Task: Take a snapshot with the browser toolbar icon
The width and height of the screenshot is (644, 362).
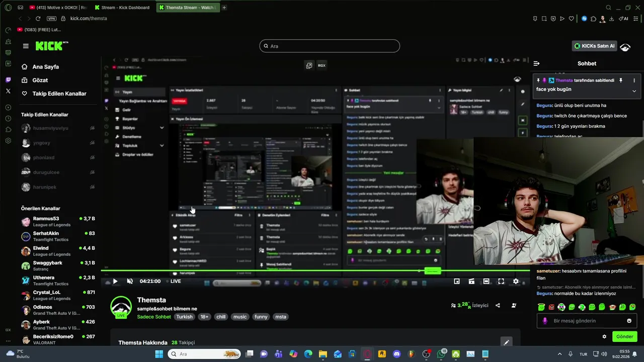Action: (x=544, y=19)
